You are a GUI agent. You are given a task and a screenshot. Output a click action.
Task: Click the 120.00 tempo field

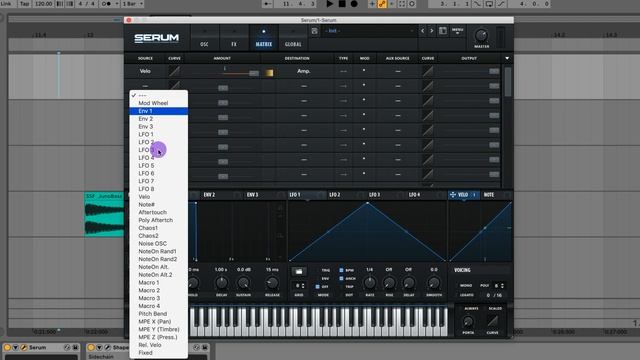[43, 4]
